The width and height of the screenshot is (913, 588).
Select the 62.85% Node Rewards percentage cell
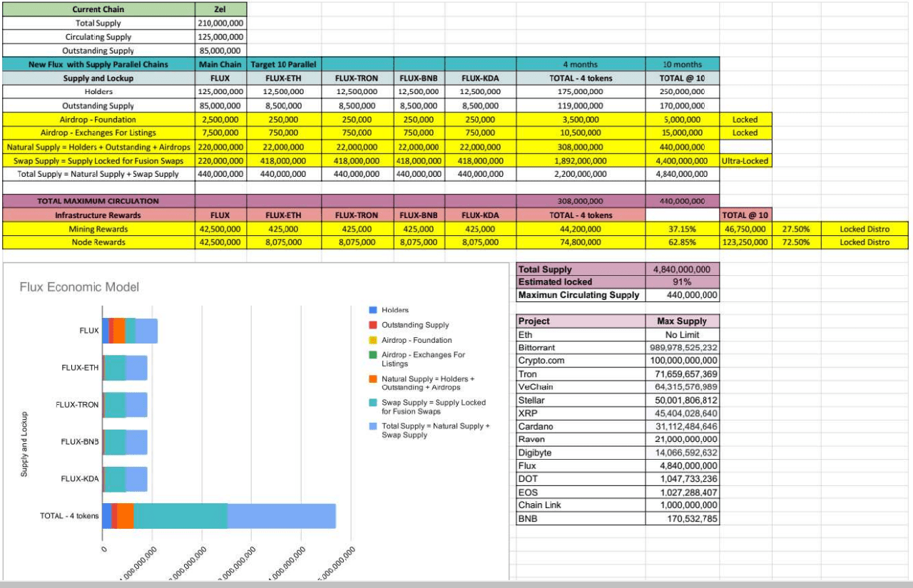point(682,242)
